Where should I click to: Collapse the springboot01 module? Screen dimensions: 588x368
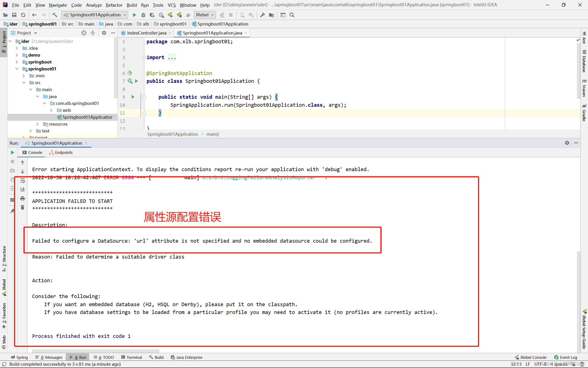point(17,69)
